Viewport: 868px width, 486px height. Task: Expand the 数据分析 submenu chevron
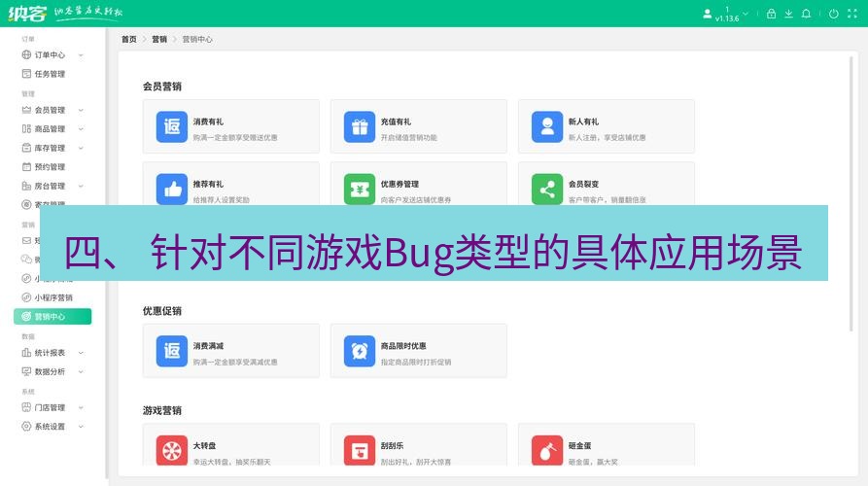[81, 371]
